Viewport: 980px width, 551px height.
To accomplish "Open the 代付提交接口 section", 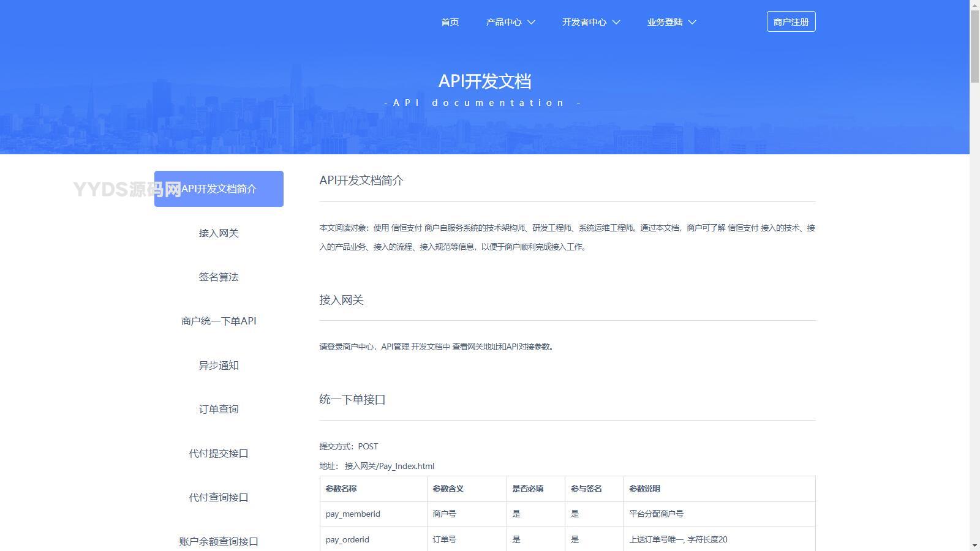I will click(x=219, y=453).
